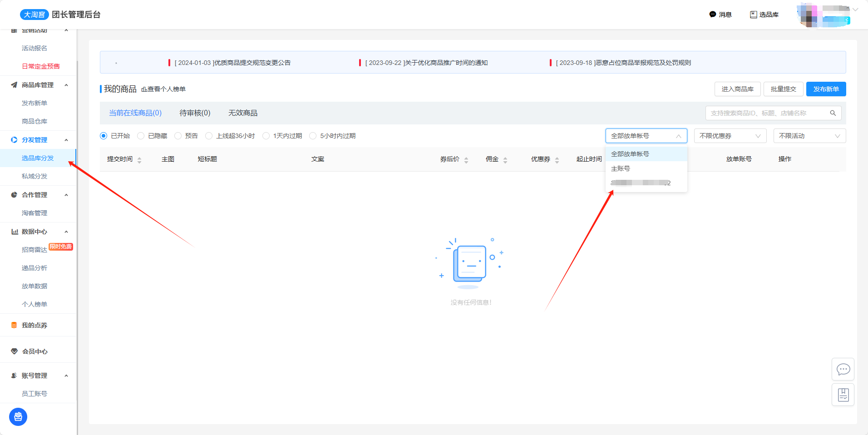Expand the 不限活动 dropdown
Image resolution: width=868 pixels, height=435 pixels.
(x=809, y=136)
